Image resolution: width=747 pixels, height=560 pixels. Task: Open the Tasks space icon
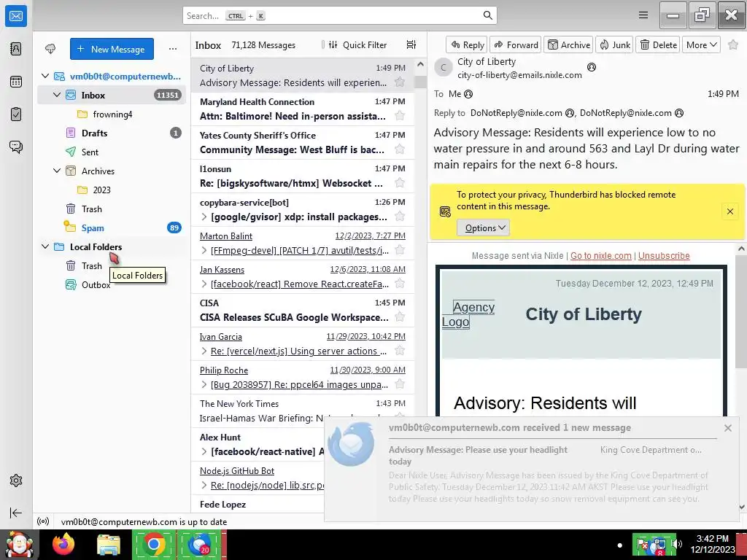(x=16, y=114)
